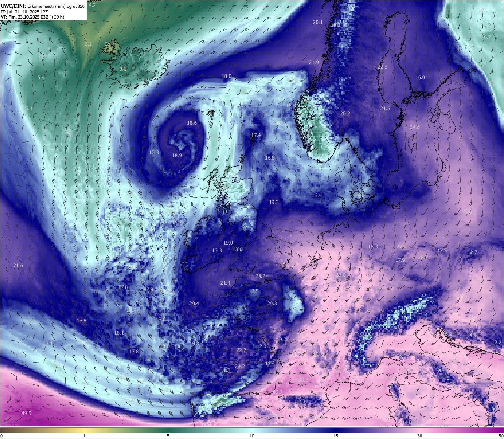Click the 18.1 value on the map
The height and width of the screenshot is (439, 504).
click(119, 333)
